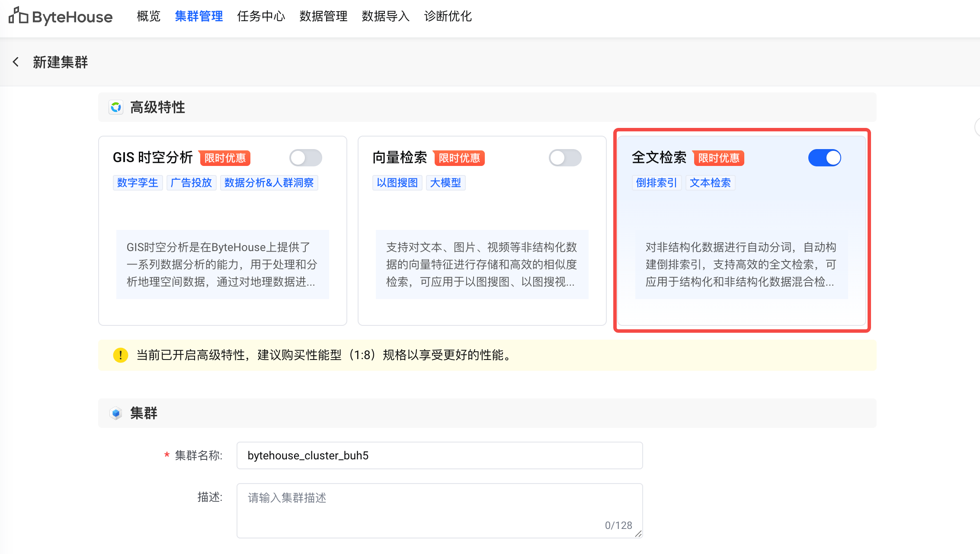
Task: Click the 广告投放 tag
Action: pos(191,183)
